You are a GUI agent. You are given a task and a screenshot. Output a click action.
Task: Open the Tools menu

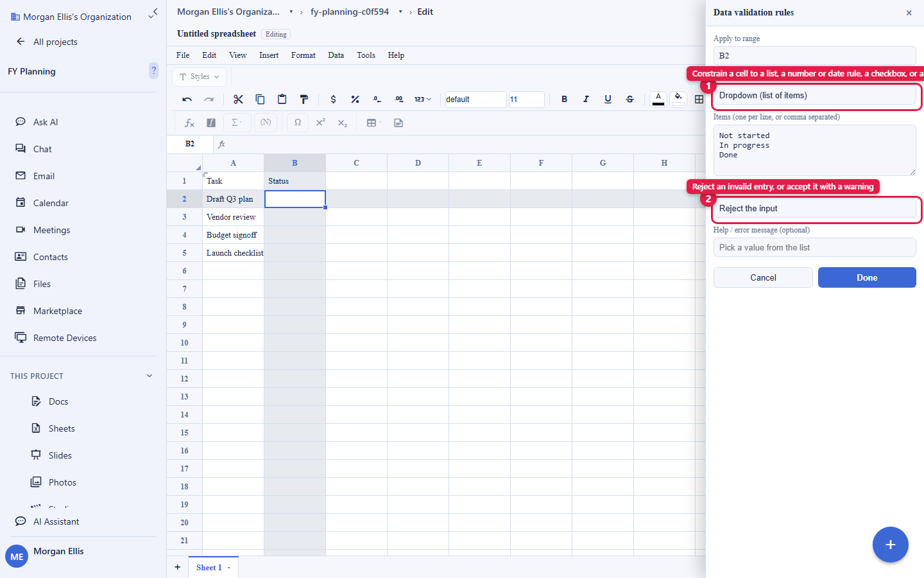pyautogui.click(x=366, y=55)
